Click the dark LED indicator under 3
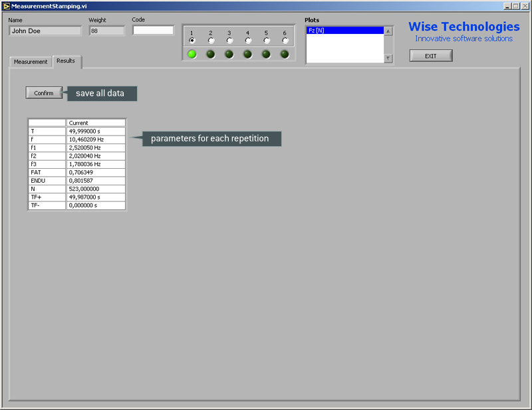Screen dimensions: 532x410 click(229, 54)
